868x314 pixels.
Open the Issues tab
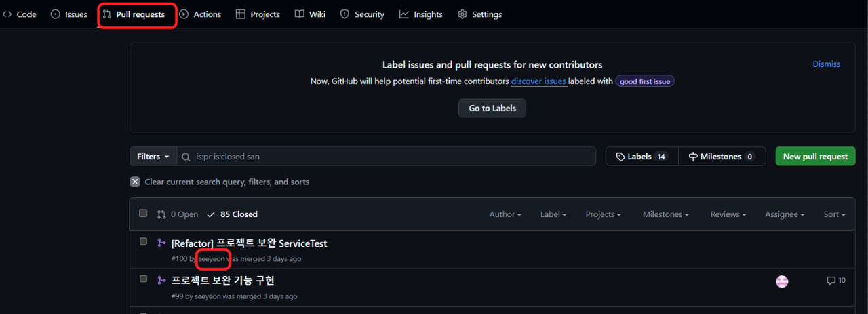pyautogui.click(x=69, y=14)
